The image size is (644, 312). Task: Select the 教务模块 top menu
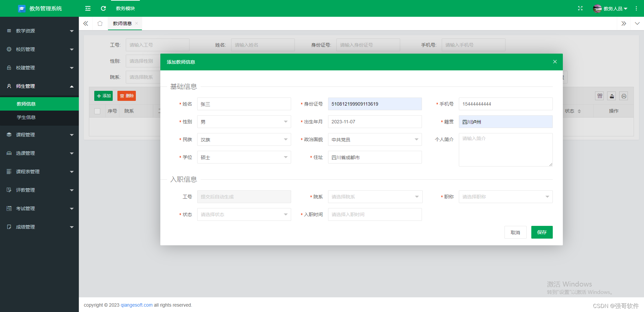pos(125,8)
